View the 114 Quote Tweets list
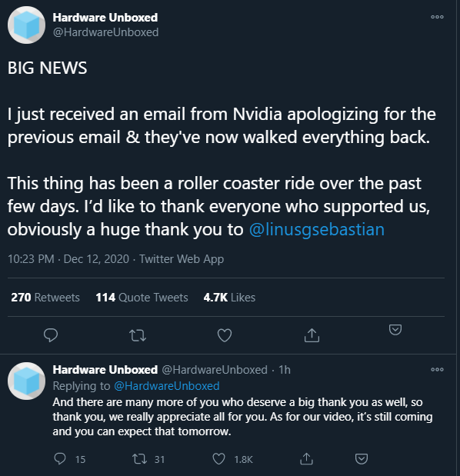This screenshot has width=460, height=476. point(142,298)
